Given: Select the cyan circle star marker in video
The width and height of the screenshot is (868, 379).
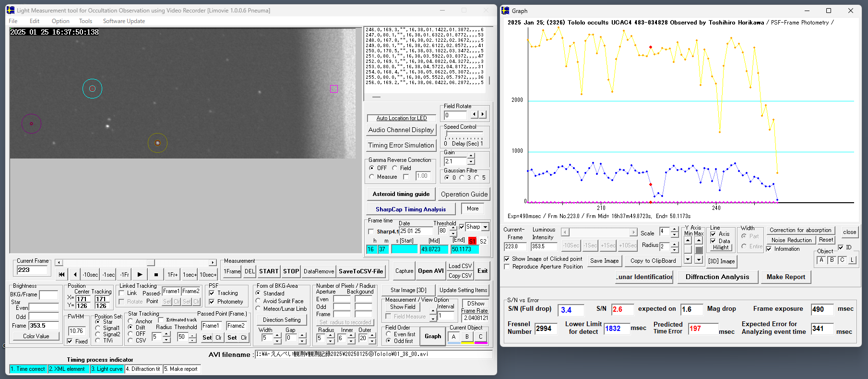Looking at the screenshot, I should [92, 89].
